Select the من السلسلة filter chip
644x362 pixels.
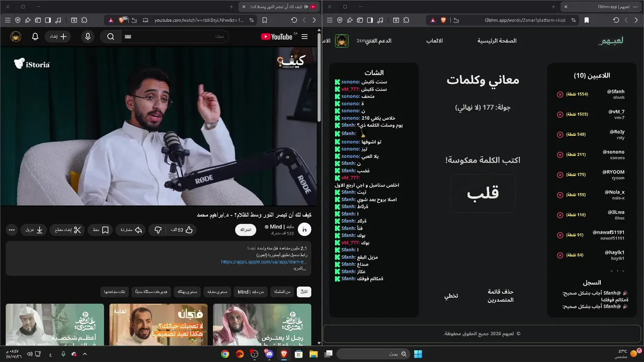pos(282,292)
